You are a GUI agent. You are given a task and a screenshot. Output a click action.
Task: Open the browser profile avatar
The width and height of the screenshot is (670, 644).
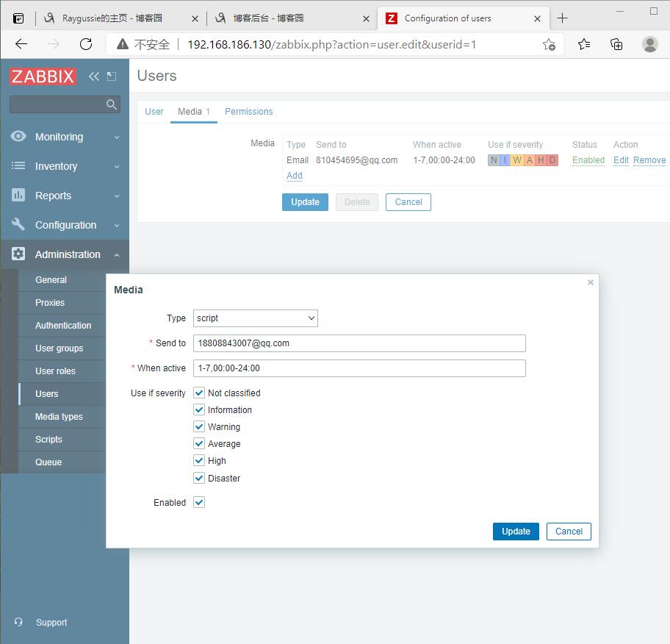pos(650,44)
